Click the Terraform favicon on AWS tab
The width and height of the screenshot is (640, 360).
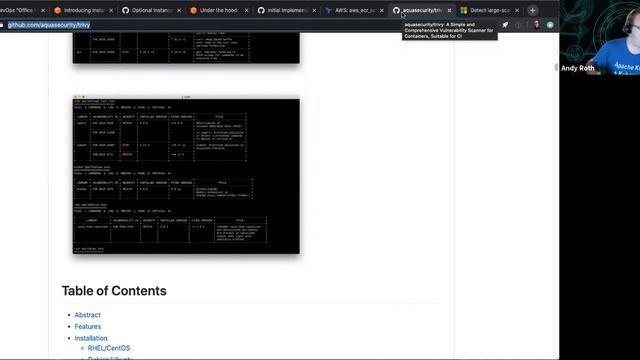click(328, 10)
